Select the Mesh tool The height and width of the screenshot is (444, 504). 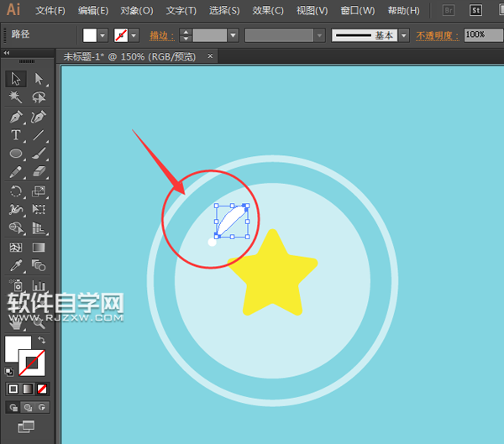15,248
